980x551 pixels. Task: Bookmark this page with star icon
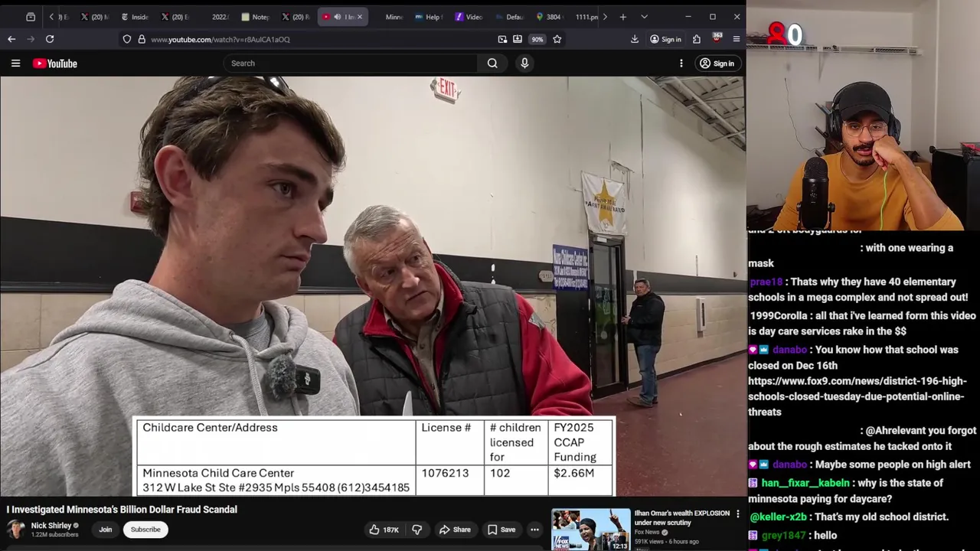(x=557, y=39)
